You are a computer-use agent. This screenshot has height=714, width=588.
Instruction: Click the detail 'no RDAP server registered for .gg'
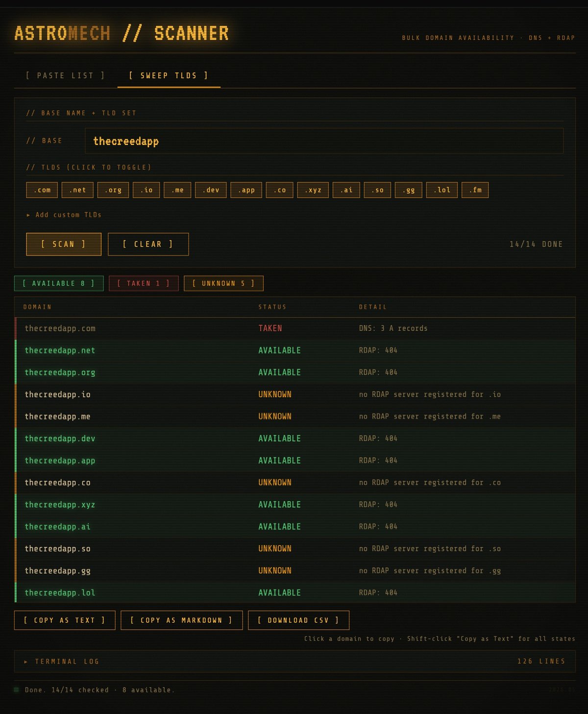(430, 571)
